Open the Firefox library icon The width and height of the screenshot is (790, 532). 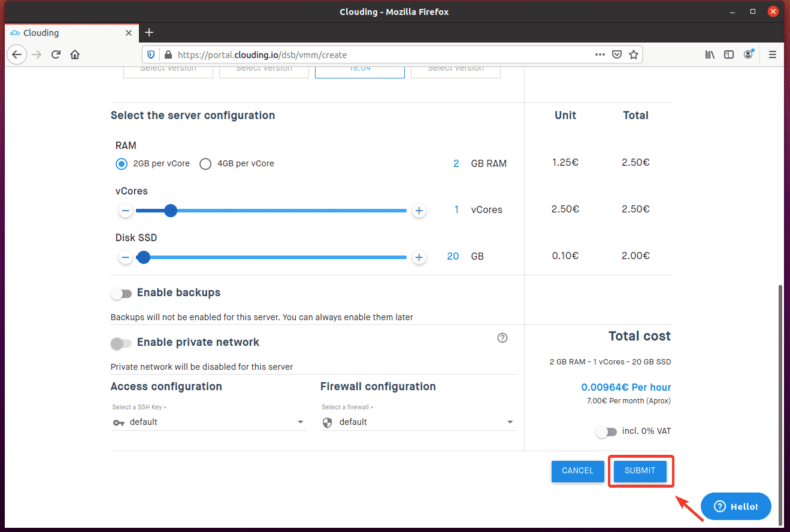coord(710,54)
